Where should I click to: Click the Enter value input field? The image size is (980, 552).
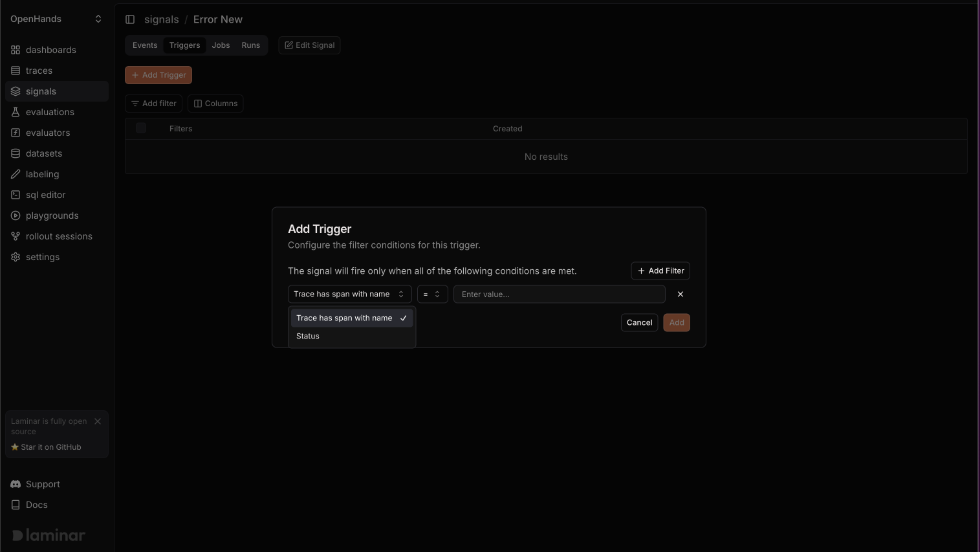pyautogui.click(x=558, y=294)
